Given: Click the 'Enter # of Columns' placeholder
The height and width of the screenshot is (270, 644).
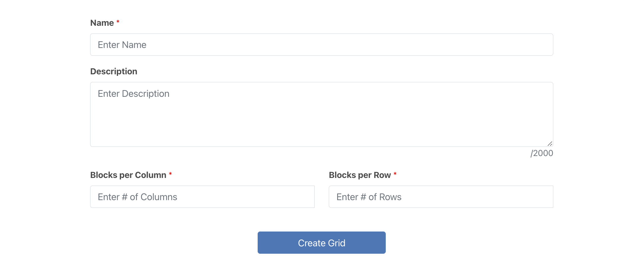Looking at the screenshot, I should pos(137,197).
